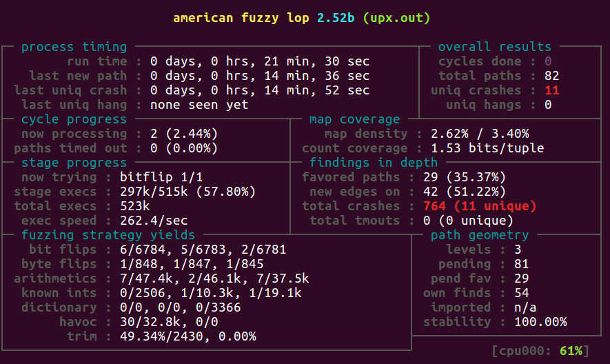Click the count coverage value '1.53 bits/tuple'
The width and height of the screenshot is (610, 364).
pyautogui.click(x=487, y=148)
